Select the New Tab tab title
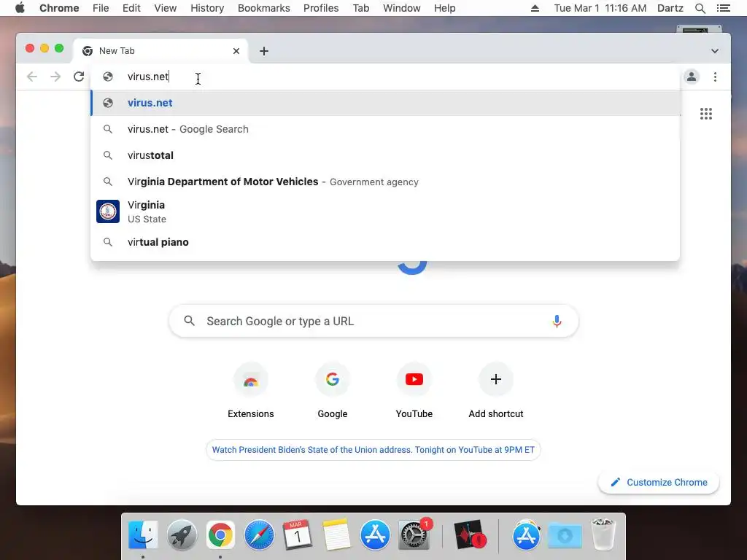747x560 pixels. click(117, 51)
